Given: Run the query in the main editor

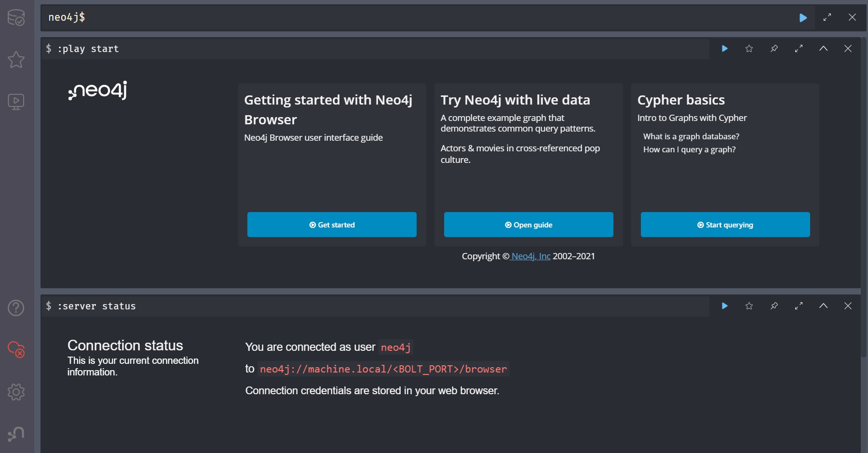Looking at the screenshot, I should (x=803, y=17).
